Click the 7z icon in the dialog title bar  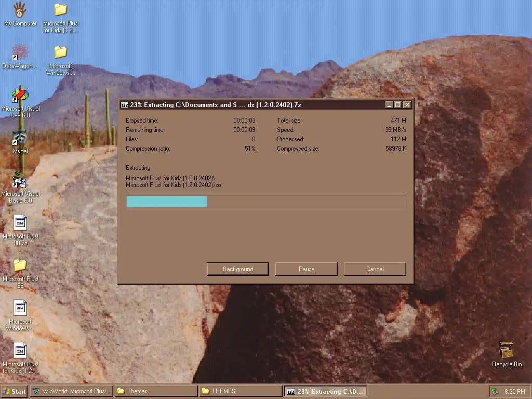click(125, 105)
